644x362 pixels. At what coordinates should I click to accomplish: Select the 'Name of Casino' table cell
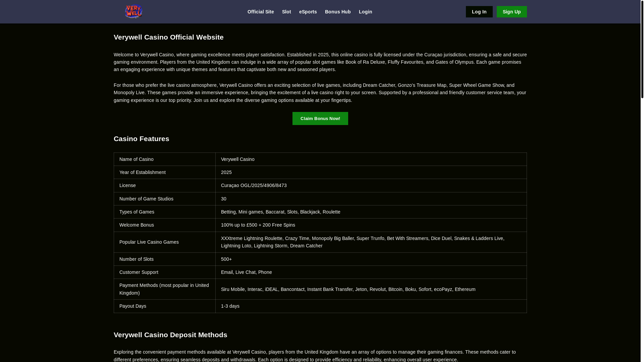164,159
